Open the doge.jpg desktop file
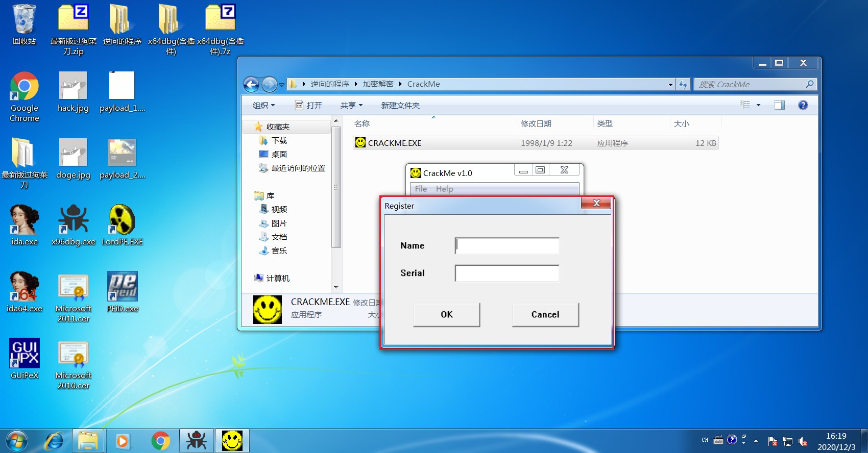This screenshot has height=453, width=868. tap(73, 159)
